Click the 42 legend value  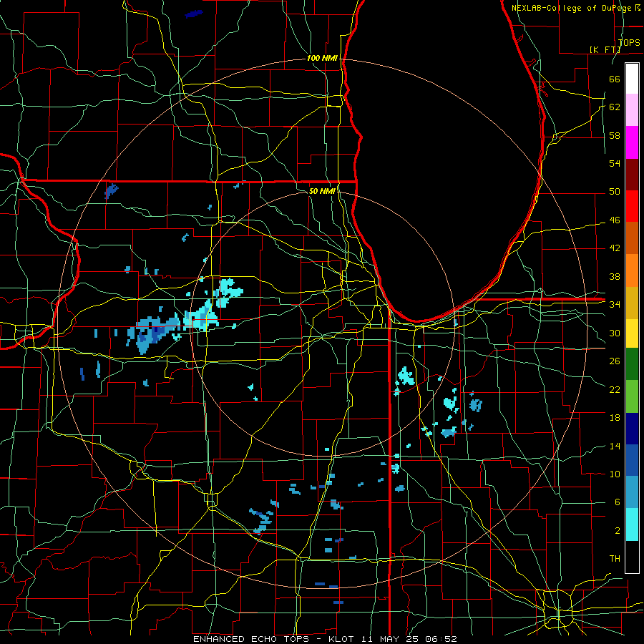615,248
